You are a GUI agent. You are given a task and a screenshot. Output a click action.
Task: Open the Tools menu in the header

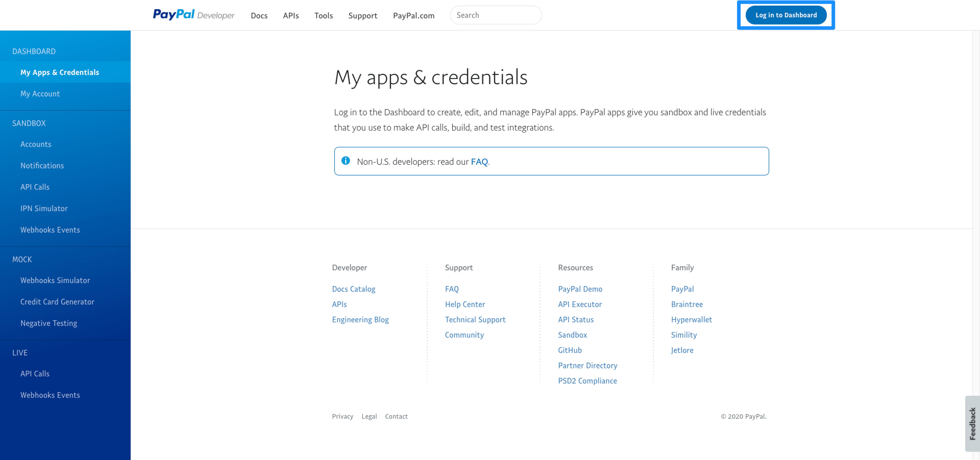[x=323, y=16]
